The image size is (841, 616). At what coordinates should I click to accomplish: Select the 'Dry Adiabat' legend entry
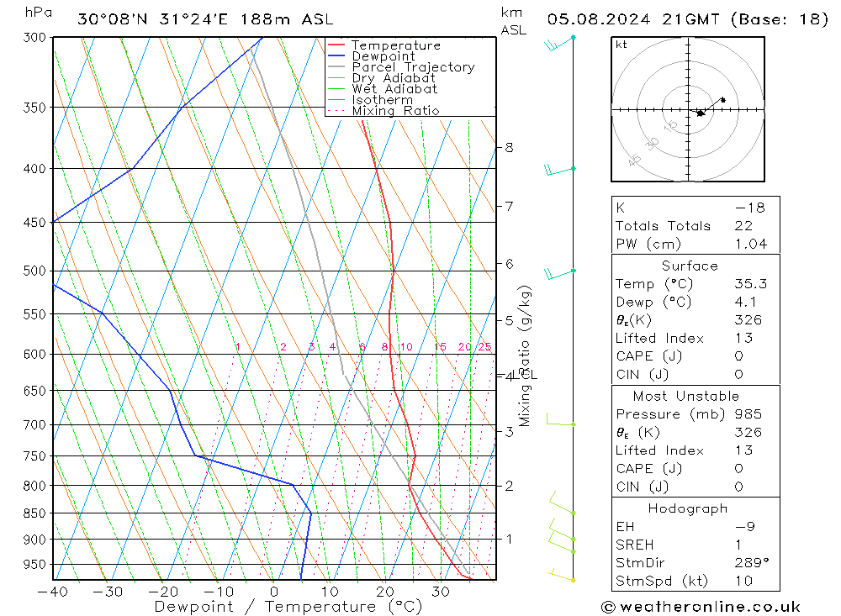[394, 78]
